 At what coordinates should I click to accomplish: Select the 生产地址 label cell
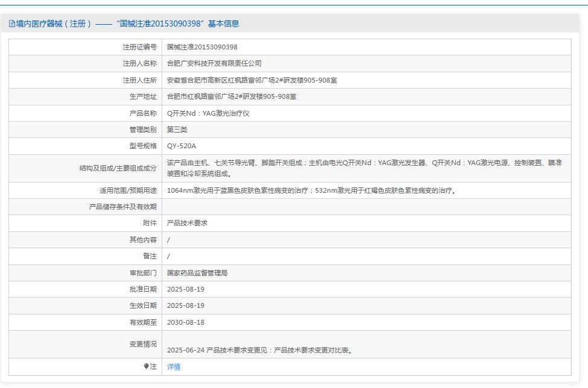(x=86, y=96)
